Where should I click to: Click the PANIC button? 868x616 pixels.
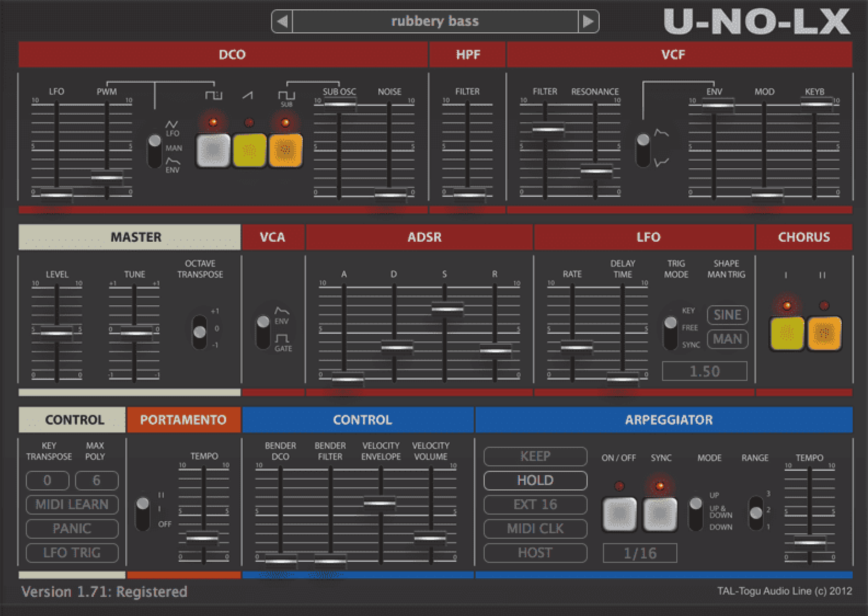coord(72,528)
